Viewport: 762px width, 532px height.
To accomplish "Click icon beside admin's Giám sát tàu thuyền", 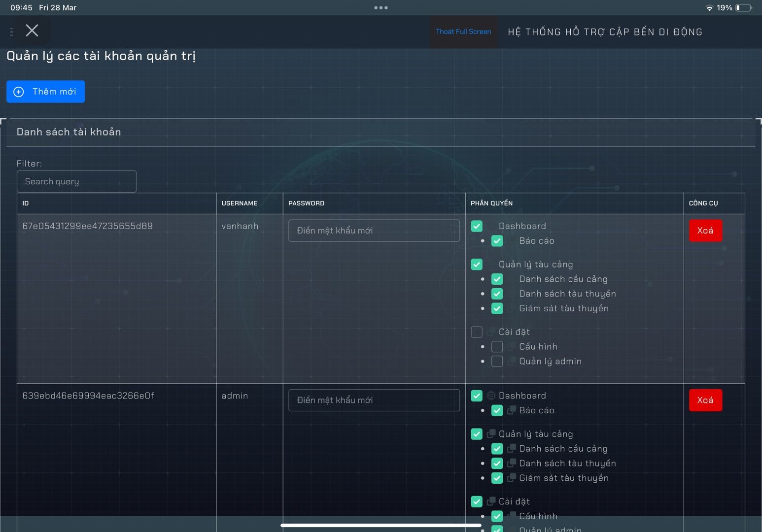I will [512, 477].
